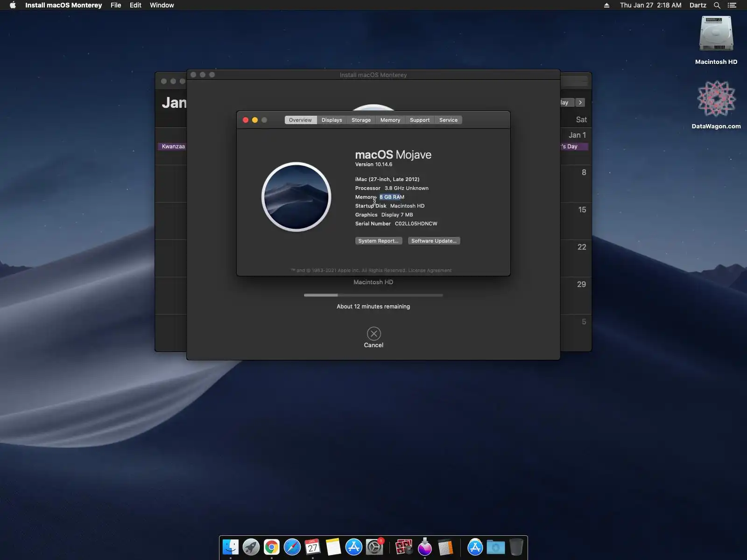
Task: Open the Calendar app in the Dock
Action: click(x=313, y=547)
